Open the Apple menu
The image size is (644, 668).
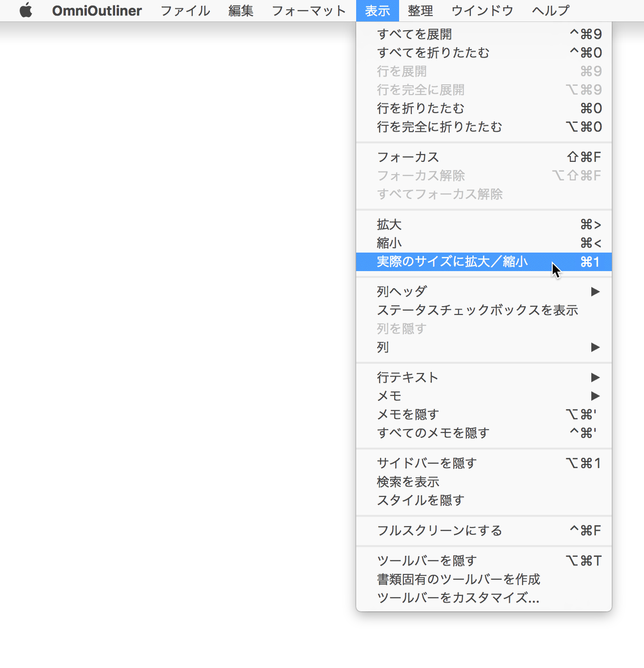[x=26, y=10]
